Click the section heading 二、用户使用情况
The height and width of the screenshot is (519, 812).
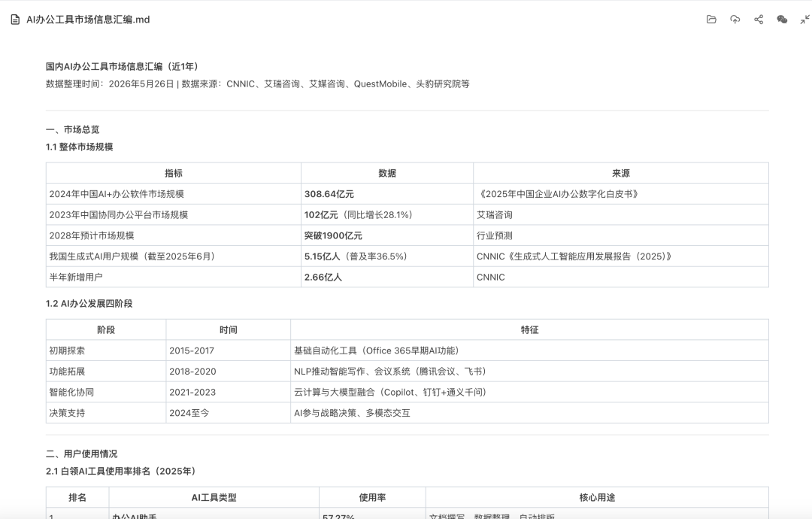pos(82,454)
